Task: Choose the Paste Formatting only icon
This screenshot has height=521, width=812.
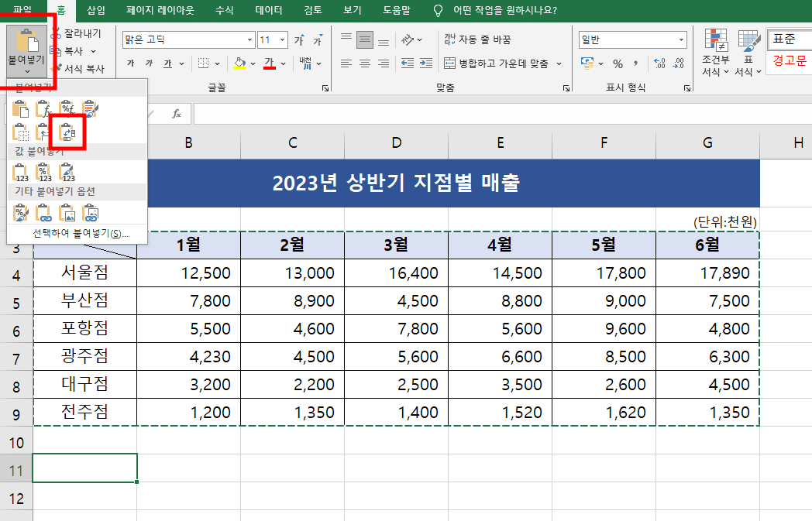Action: pyautogui.click(x=20, y=213)
